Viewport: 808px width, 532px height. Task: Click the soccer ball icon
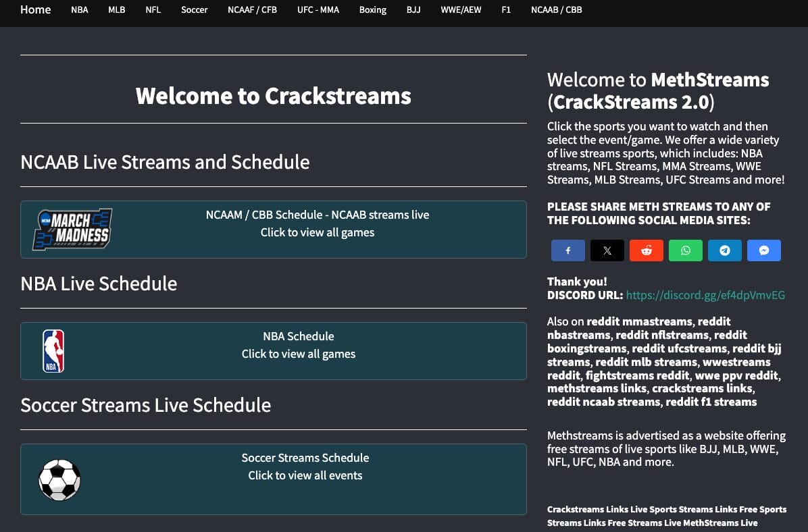tap(60, 479)
